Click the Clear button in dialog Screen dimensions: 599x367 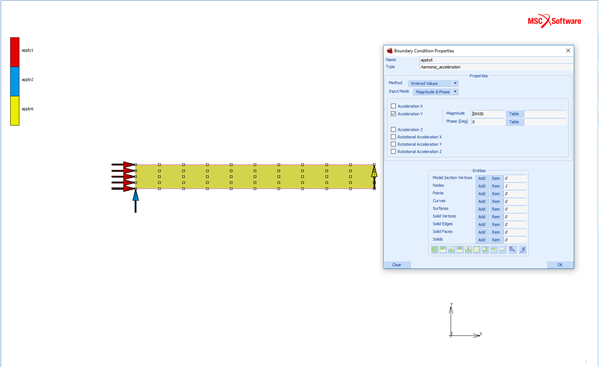click(x=397, y=265)
